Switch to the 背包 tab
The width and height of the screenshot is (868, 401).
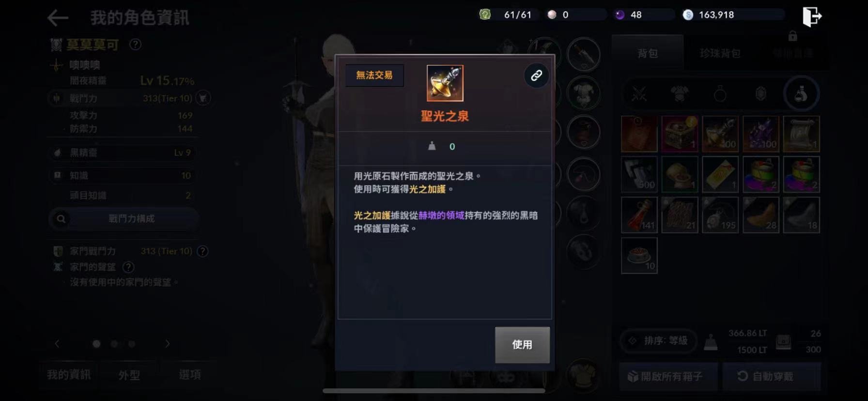pos(648,53)
